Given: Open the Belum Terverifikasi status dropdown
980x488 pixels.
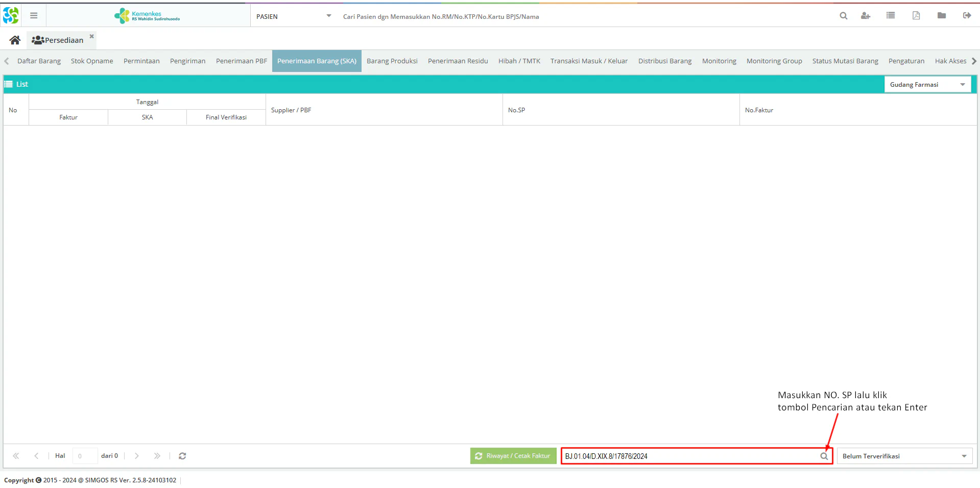Looking at the screenshot, I should pyautogui.click(x=964, y=456).
